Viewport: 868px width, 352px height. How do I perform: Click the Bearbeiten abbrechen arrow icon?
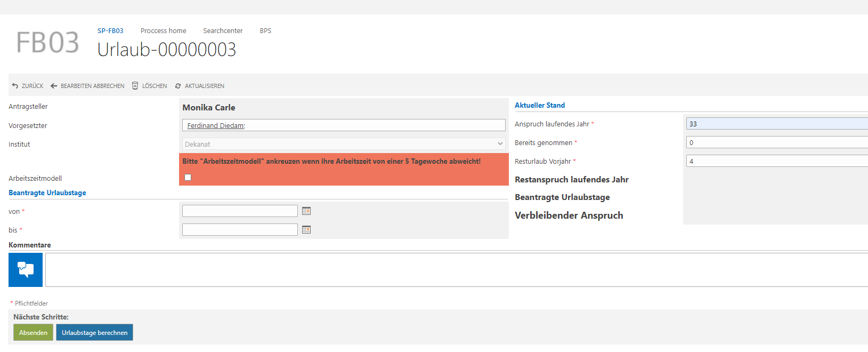point(54,86)
